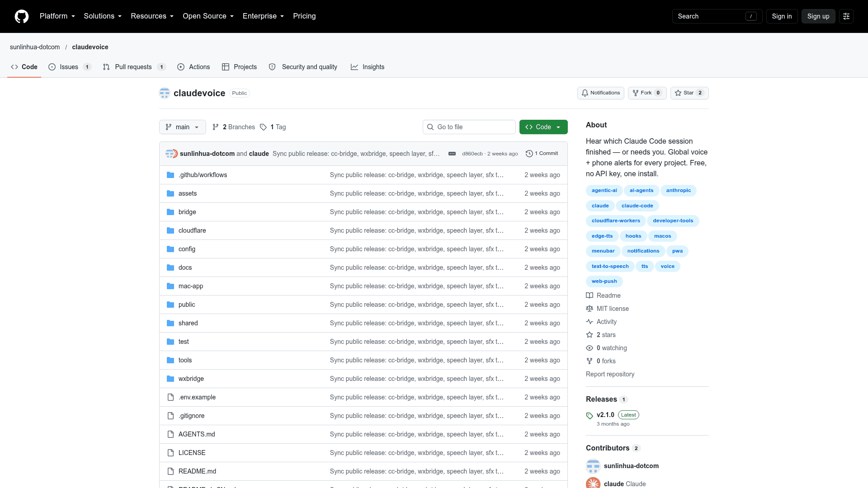Open the 2 Branches link
Viewport: 868px width, 488px height.
[234, 127]
